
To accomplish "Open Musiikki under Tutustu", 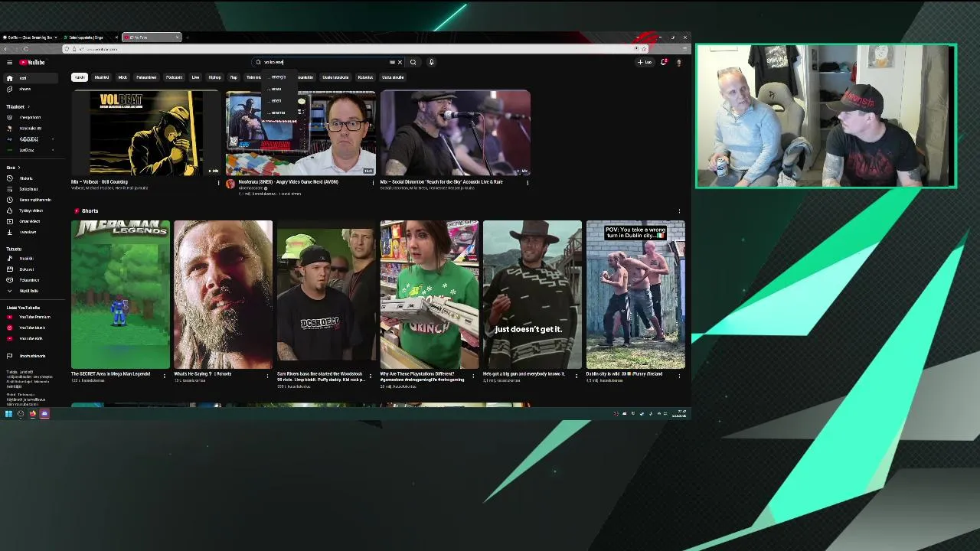I will coord(31,259).
